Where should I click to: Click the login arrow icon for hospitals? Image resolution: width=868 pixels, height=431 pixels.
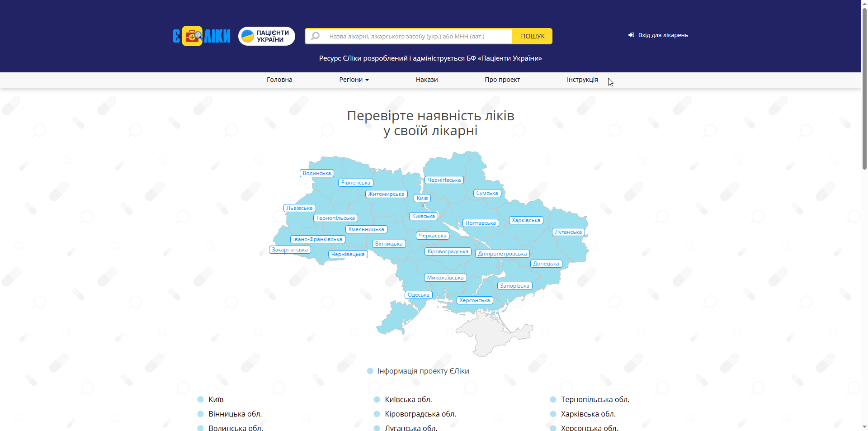pos(631,35)
